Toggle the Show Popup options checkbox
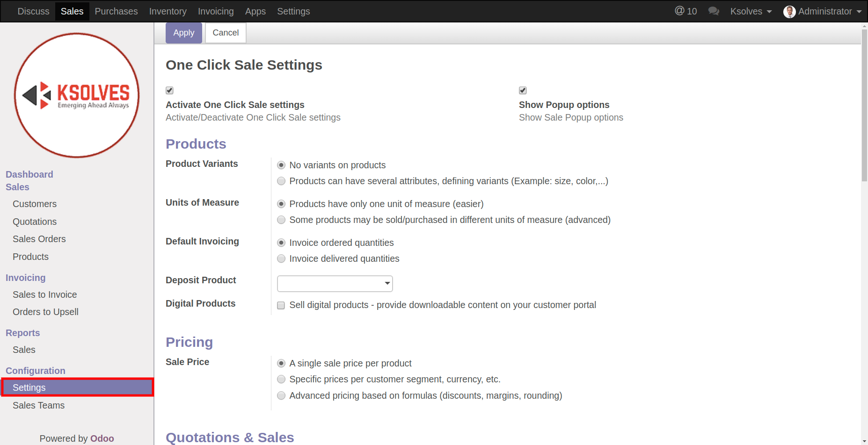The width and height of the screenshot is (868, 445). 523,90
